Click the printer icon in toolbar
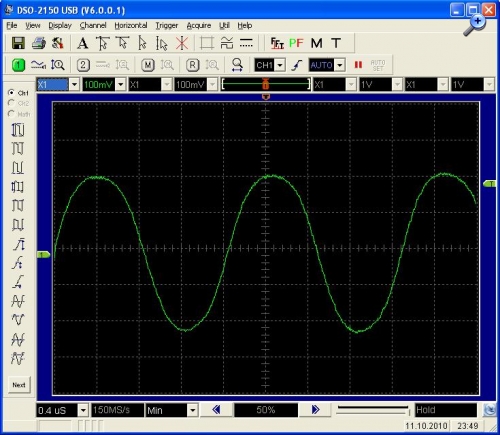 pyautogui.click(x=39, y=43)
